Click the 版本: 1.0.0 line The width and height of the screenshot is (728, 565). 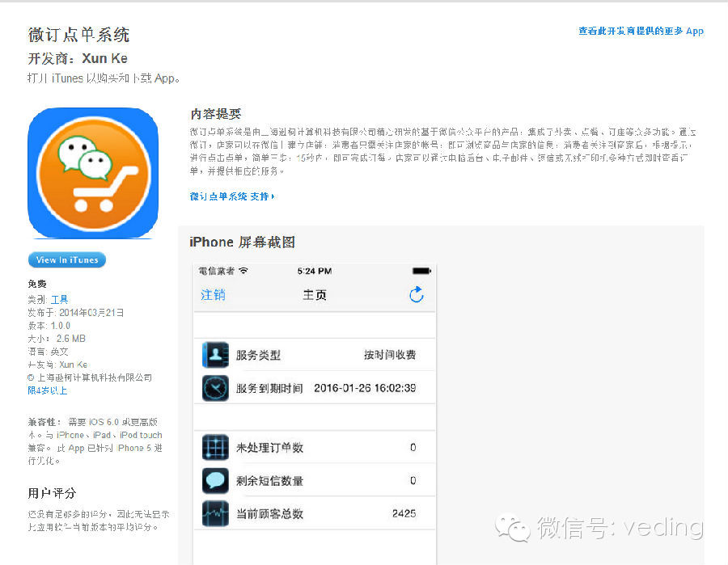[49, 326]
